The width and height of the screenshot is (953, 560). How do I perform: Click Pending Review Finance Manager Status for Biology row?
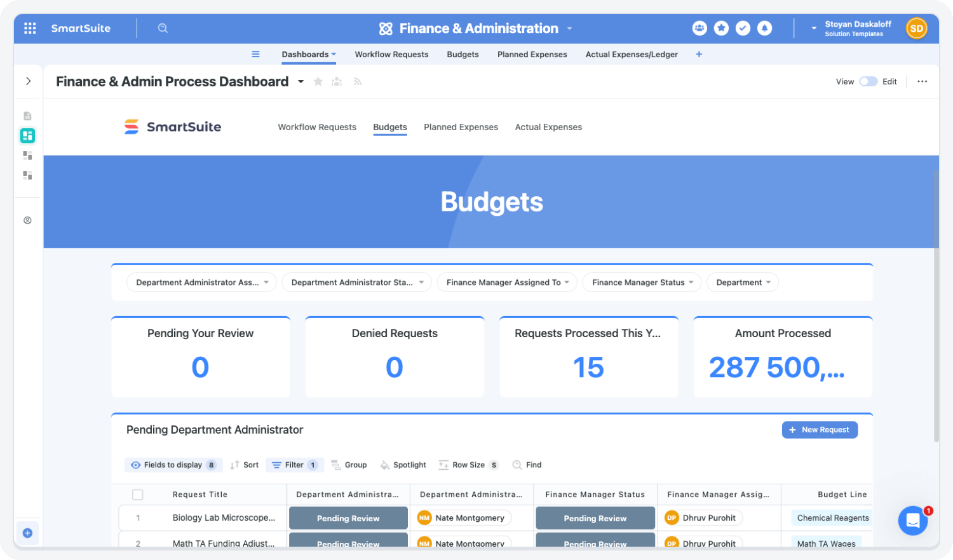pos(595,518)
